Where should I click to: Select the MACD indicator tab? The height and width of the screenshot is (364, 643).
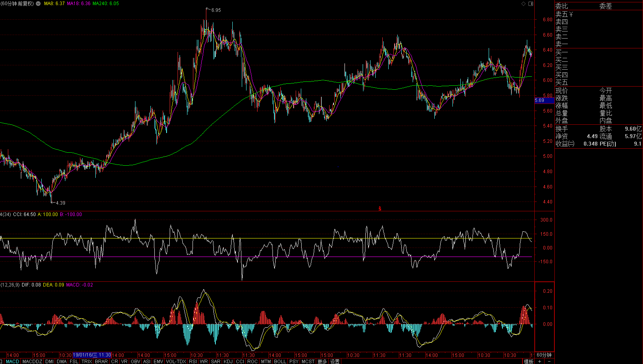coord(13,361)
